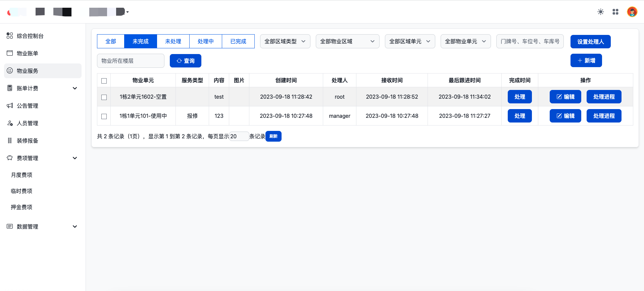Click the piggy bank icon beside 费项管理
The height and width of the screenshot is (291, 644).
(x=10, y=158)
